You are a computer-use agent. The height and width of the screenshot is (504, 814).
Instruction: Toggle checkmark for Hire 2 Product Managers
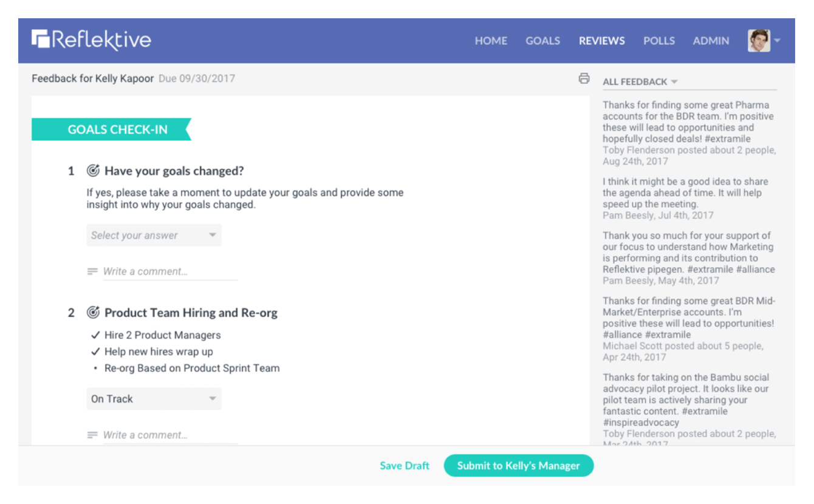point(95,335)
